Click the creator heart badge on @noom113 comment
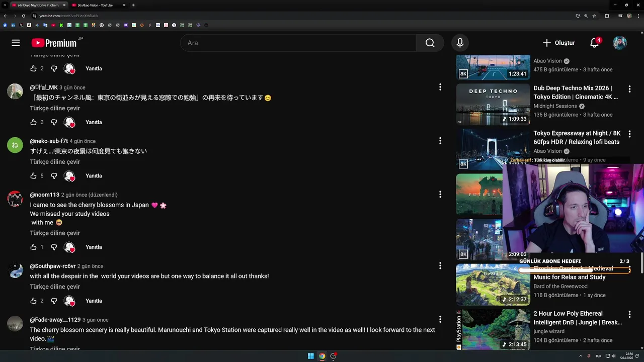 tap(69, 247)
